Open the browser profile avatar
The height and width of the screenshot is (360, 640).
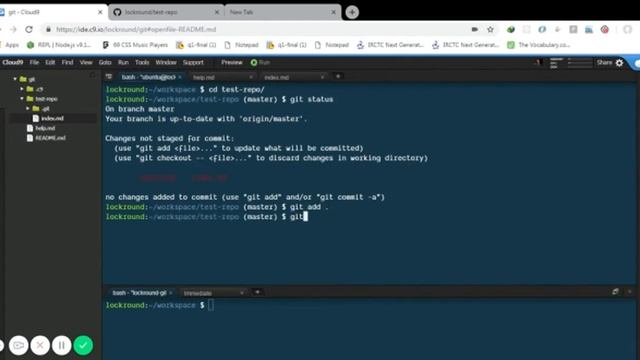tap(627, 29)
